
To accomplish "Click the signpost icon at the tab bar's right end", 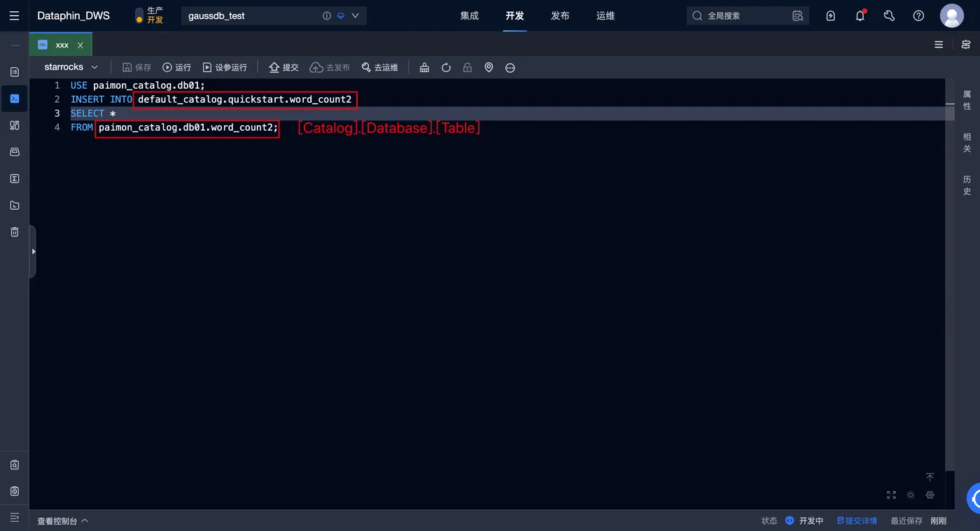I will pyautogui.click(x=966, y=45).
